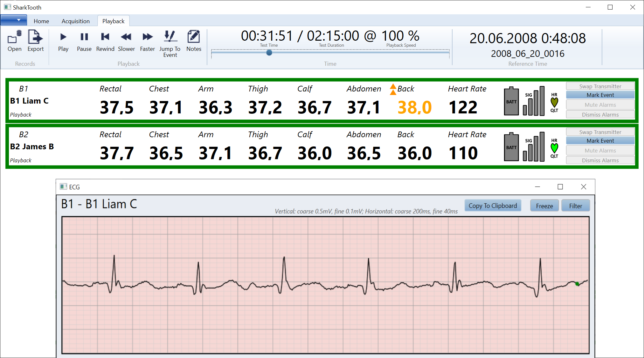
Task: Click B2 heart rate quality icon
Action: pos(554,148)
